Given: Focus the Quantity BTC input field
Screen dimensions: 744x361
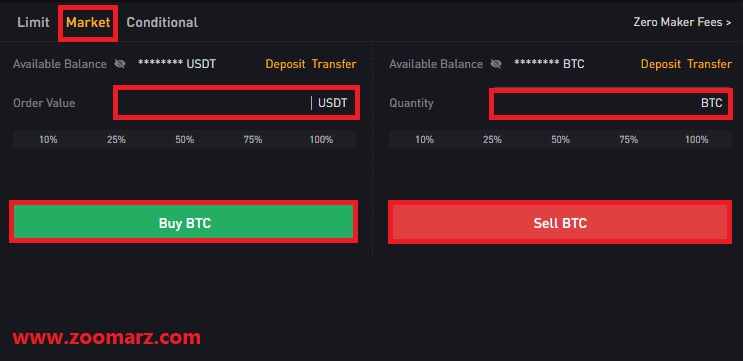Looking at the screenshot, I should [611, 103].
